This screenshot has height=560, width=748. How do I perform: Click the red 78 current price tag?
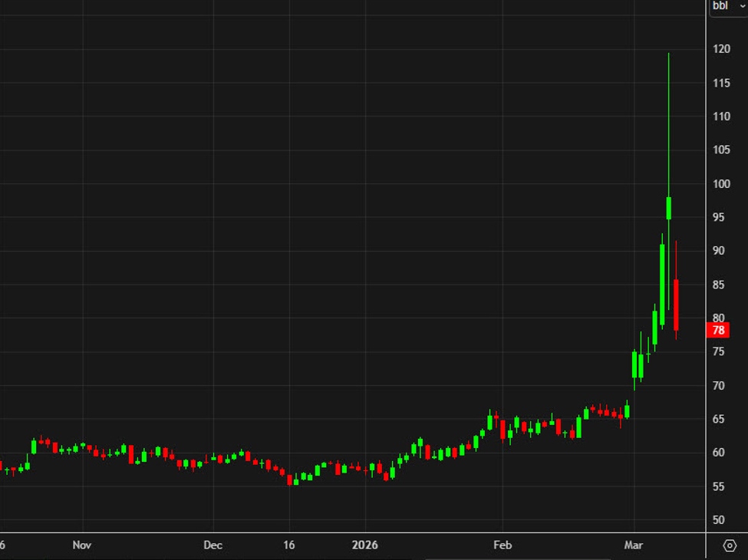click(719, 331)
